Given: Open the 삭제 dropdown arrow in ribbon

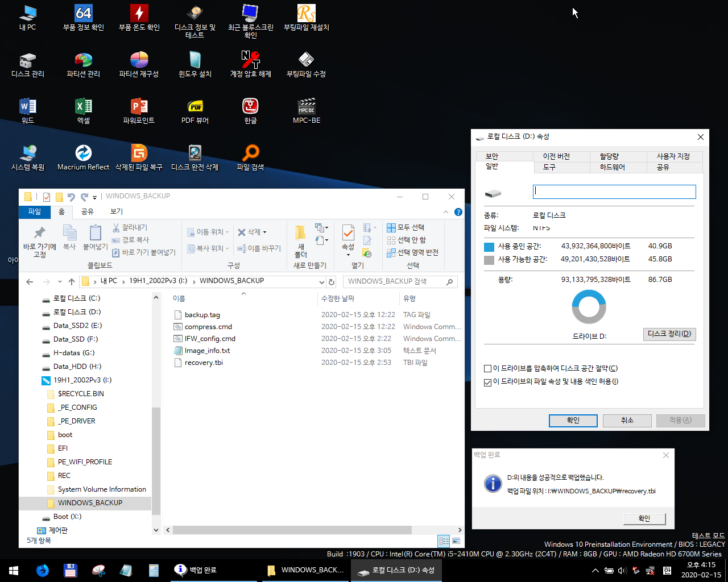Looking at the screenshot, I should 264,232.
